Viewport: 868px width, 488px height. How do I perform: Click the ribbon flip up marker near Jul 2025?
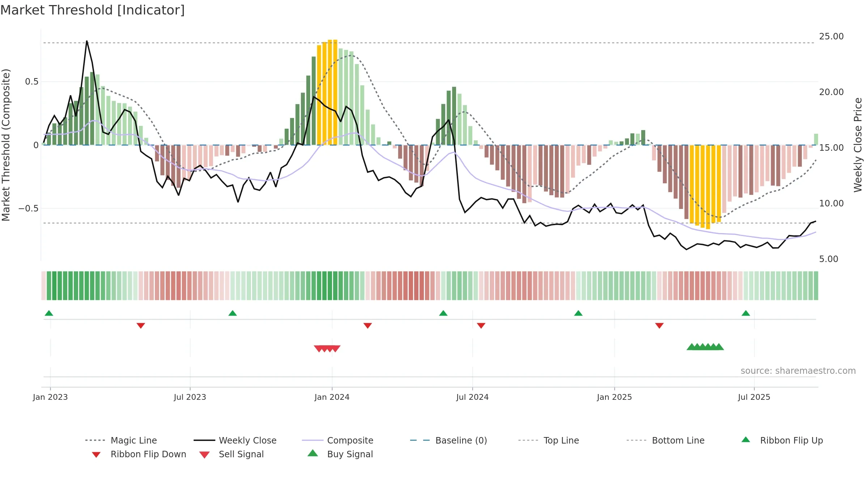click(746, 313)
